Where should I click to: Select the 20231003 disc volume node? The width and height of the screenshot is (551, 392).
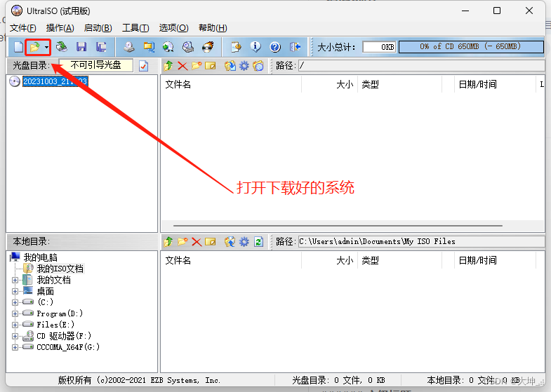tap(55, 81)
